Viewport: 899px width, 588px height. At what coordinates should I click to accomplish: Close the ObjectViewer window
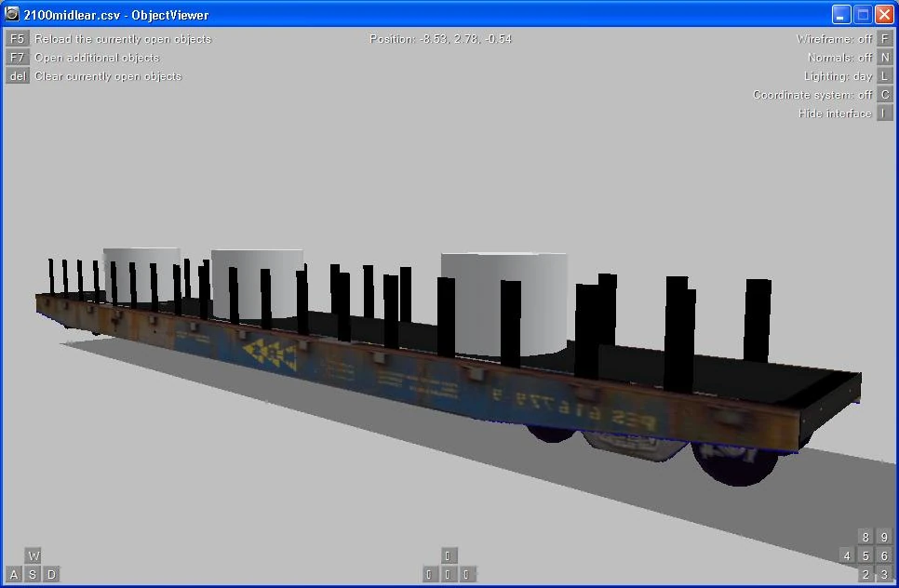coord(885,15)
